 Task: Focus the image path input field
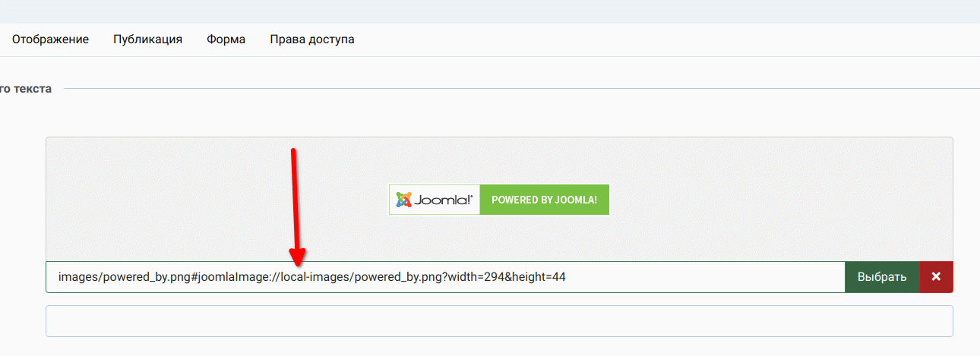tap(445, 277)
